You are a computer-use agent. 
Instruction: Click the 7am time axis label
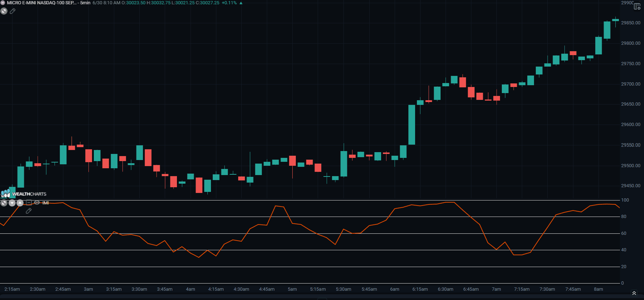pos(496,289)
